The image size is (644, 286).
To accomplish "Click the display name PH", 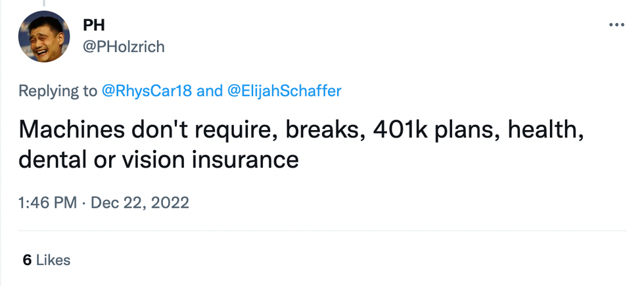I will (94, 25).
